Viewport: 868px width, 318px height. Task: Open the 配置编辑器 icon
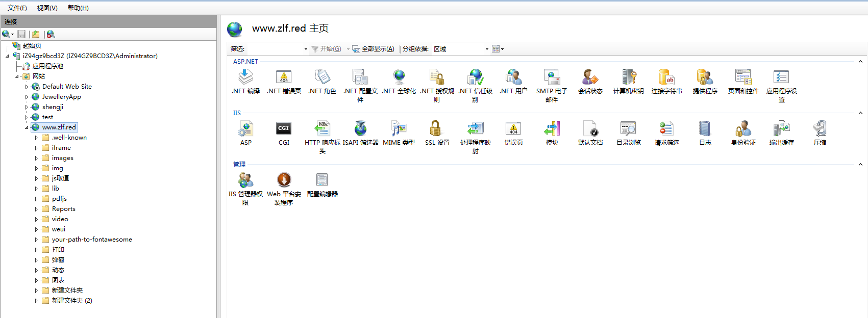[322, 180]
